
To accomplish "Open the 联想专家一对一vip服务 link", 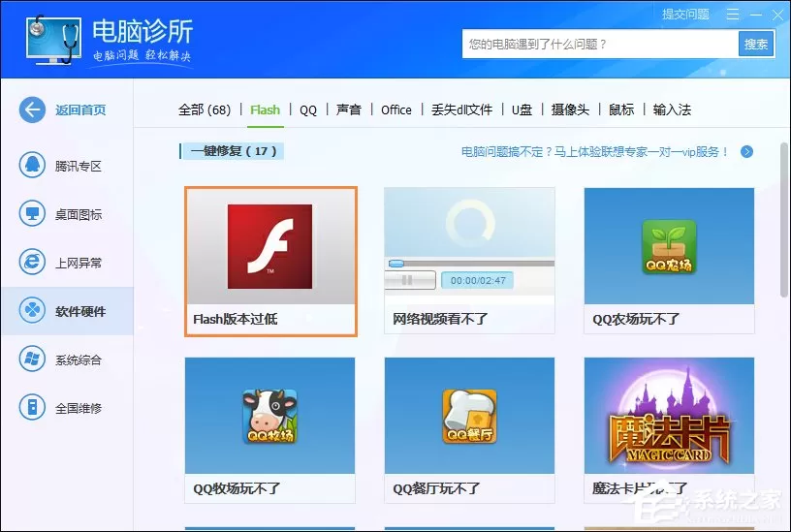I will click(x=595, y=152).
